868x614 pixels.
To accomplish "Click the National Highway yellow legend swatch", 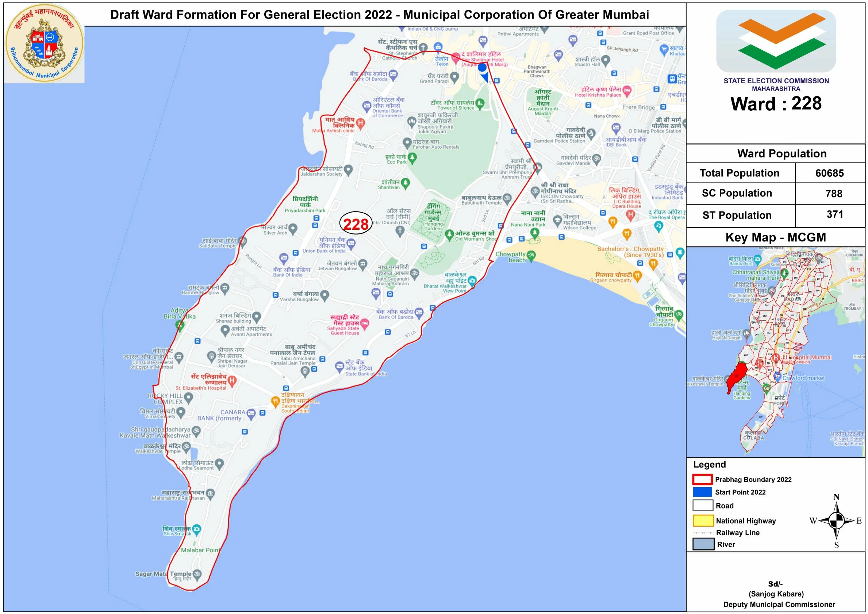I will pyautogui.click(x=703, y=520).
